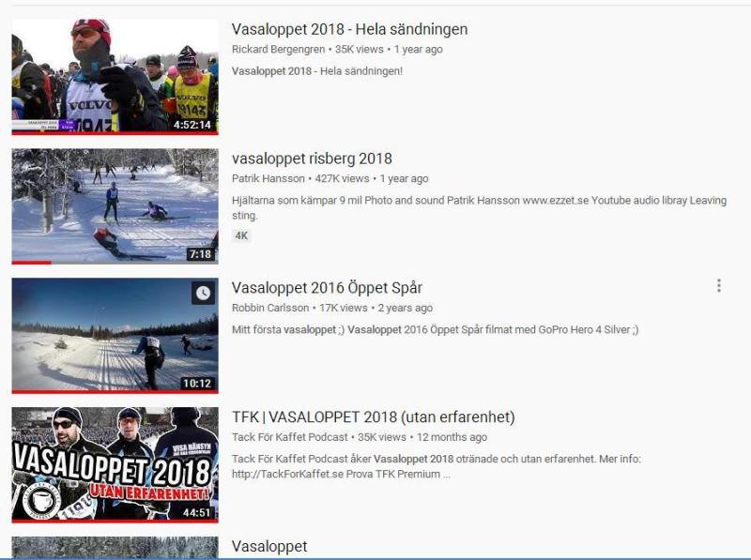This screenshot has width=751, height=560.
Task: Open TFK Vasaloppet 2018 utan erfarenhet thumbnail
Action: click(x=115, y=464)
